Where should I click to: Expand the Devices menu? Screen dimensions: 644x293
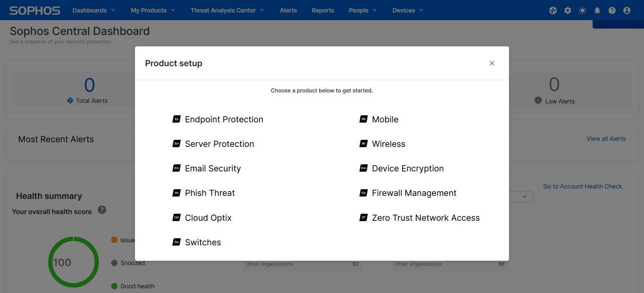click(x=408, y=10)
